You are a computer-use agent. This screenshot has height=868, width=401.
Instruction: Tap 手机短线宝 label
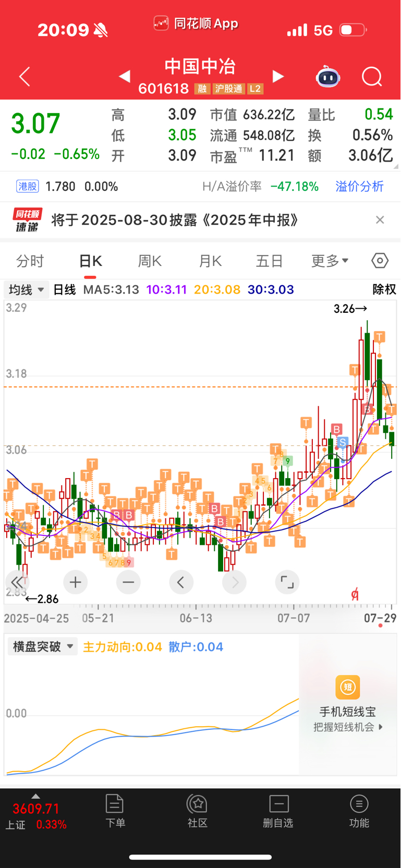[x=348, y=712]
